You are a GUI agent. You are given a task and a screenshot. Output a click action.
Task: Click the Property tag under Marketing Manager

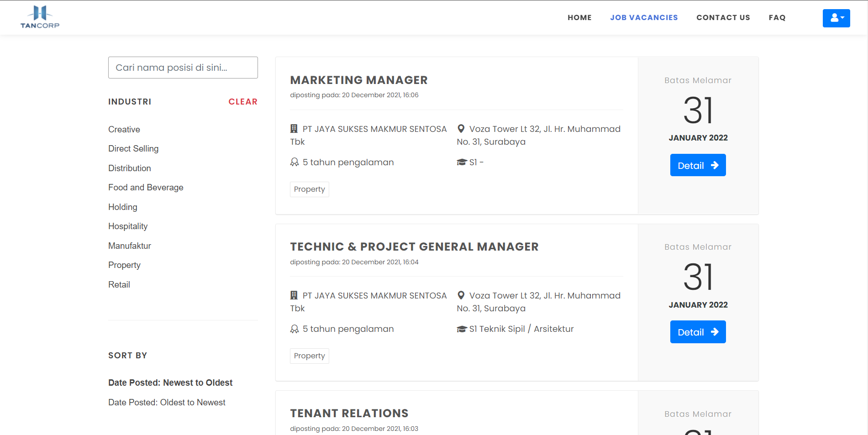[309, 189]
